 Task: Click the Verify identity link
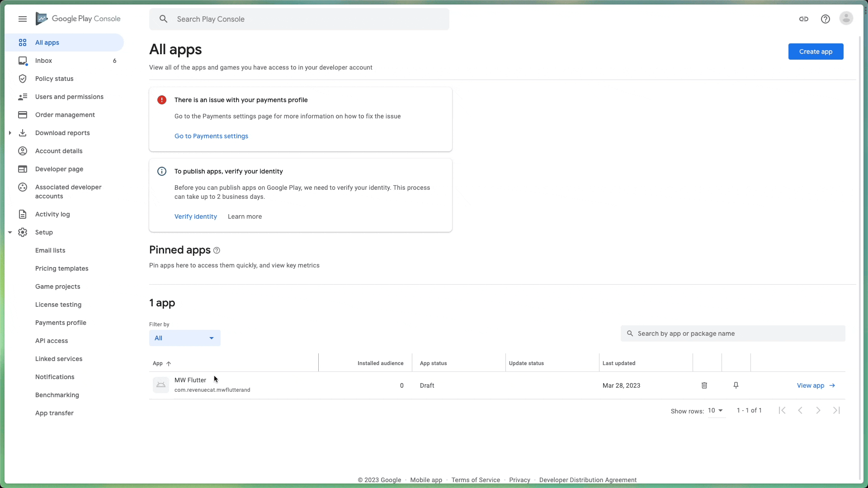point(196,216)
